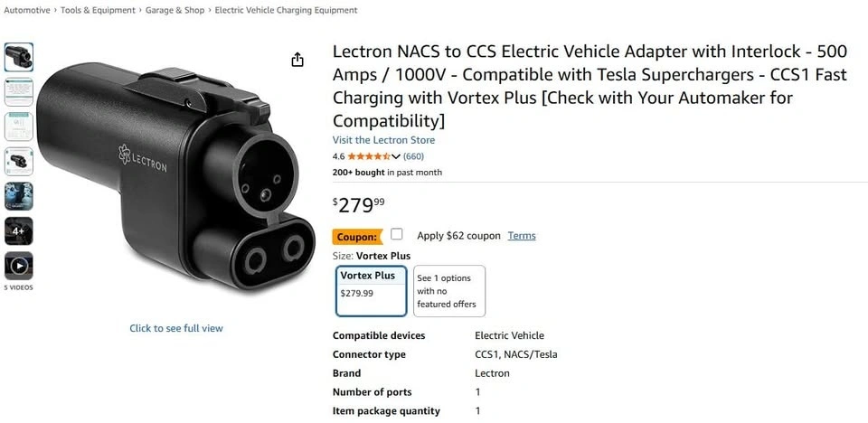This screenshot has width=868, height=423.
Task: Open the 4+ more images thumbnail
Action: (19, 230)
